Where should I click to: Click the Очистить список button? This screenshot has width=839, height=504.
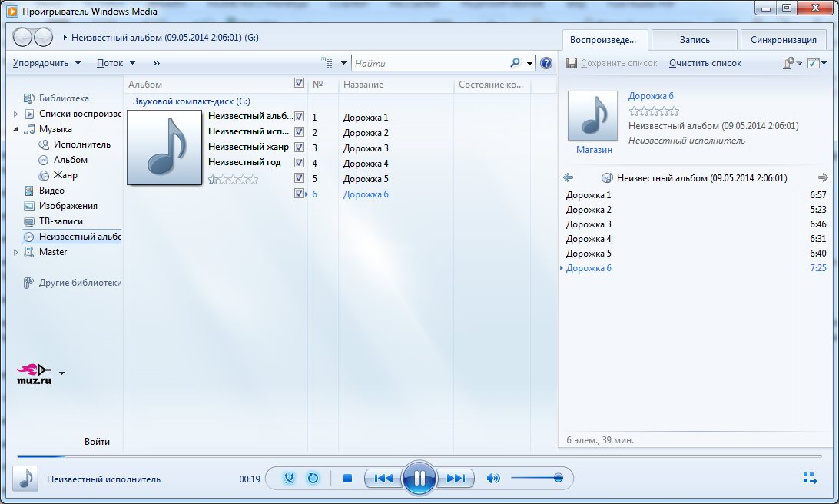[x=705, y=63]
